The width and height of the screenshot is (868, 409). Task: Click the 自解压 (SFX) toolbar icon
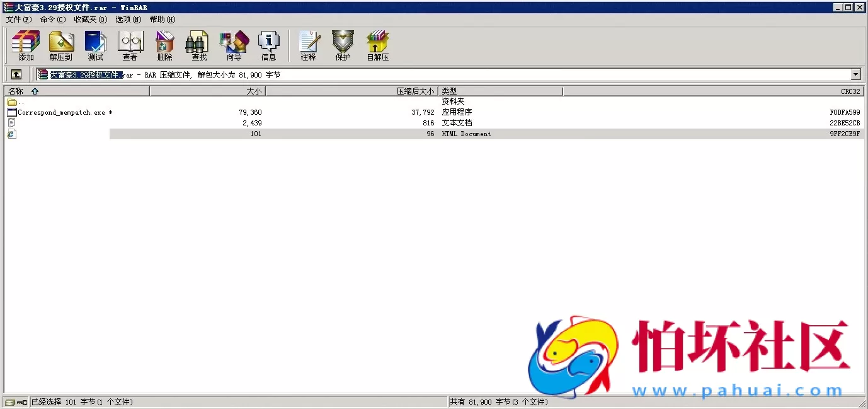pos(377,45)
